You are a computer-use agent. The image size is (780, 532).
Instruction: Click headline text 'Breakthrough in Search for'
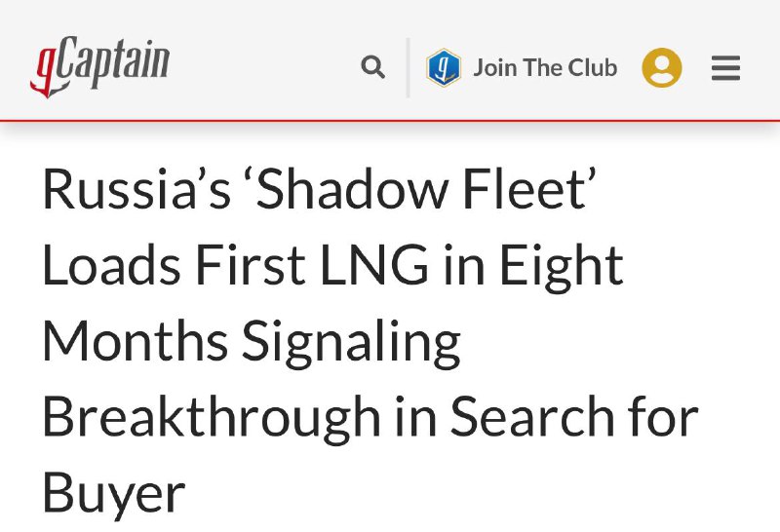tap(370, 418)
